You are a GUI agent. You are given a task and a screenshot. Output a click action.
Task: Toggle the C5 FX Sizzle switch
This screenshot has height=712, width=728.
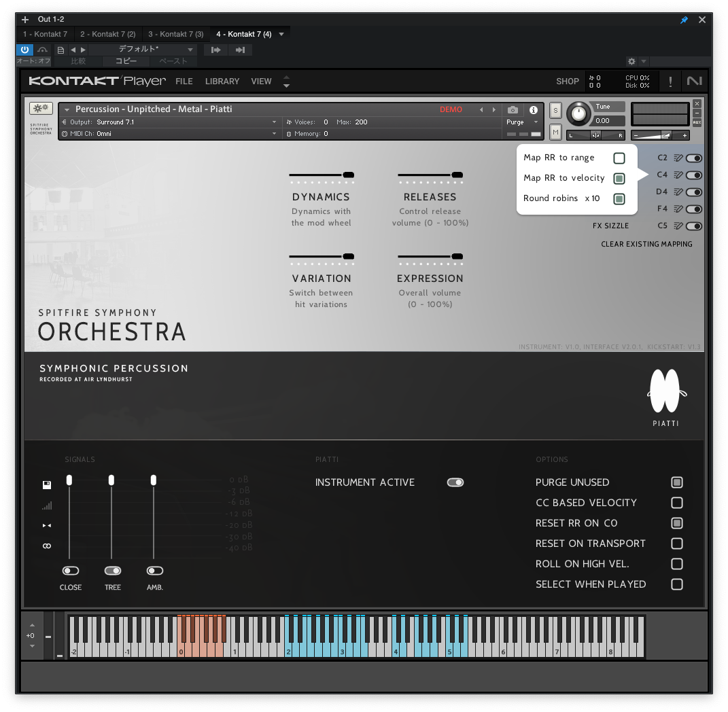[x=693, y=226]
